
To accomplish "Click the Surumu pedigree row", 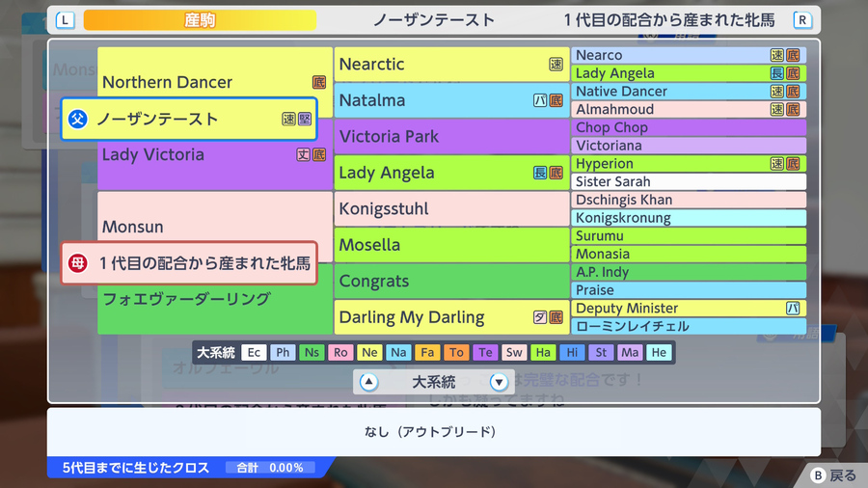I will click(689, 235).
